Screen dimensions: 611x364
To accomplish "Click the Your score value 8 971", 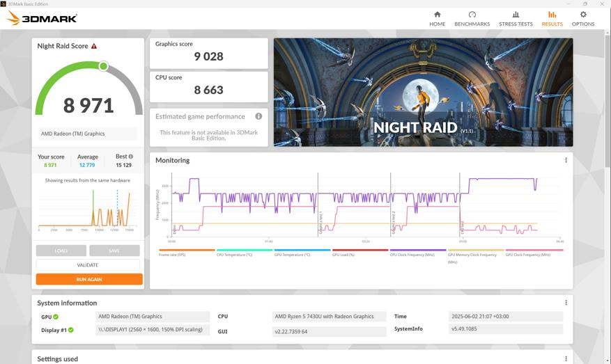I will [50, 165].
